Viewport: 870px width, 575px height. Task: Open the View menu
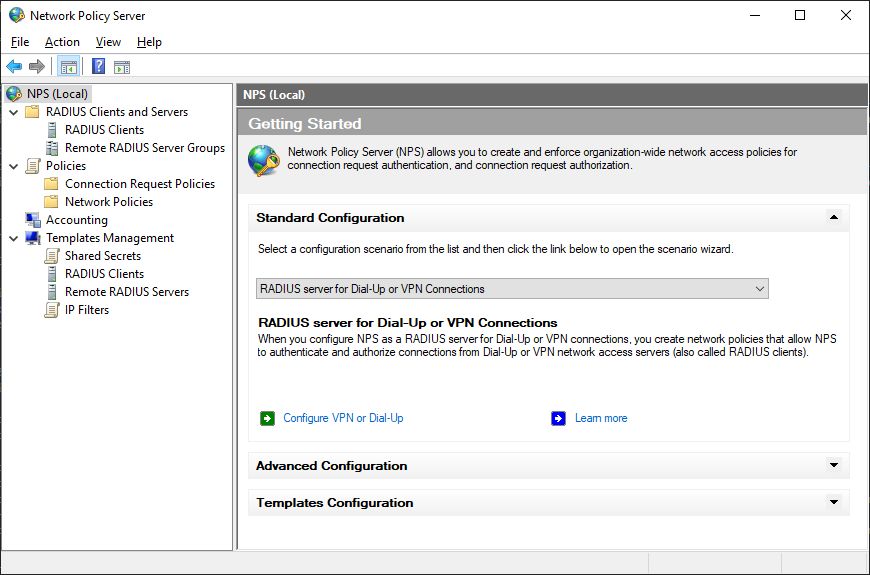click(108, 42)
